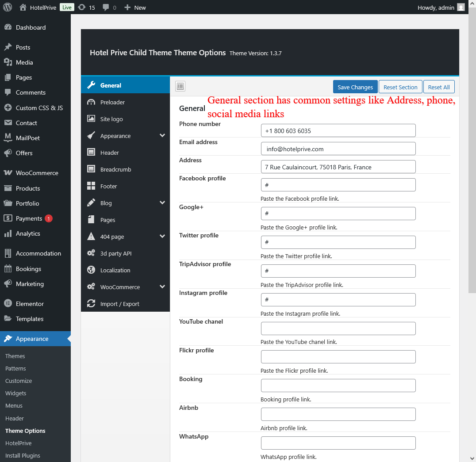Click the admin user avatar
476x462 pixels.
pyautogui.click(x=461, y=8)
